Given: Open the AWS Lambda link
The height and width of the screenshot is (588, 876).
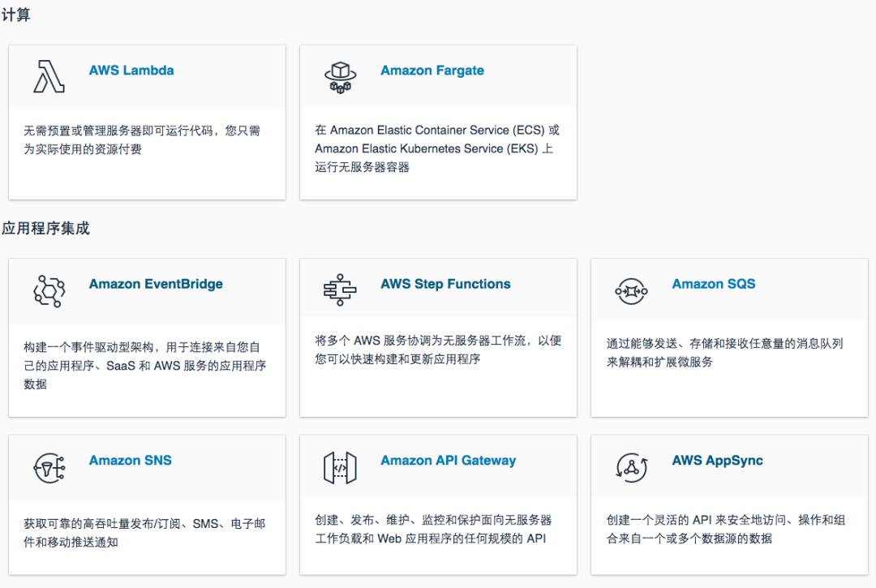Looking at the screenshot, I should coord(131,71).
